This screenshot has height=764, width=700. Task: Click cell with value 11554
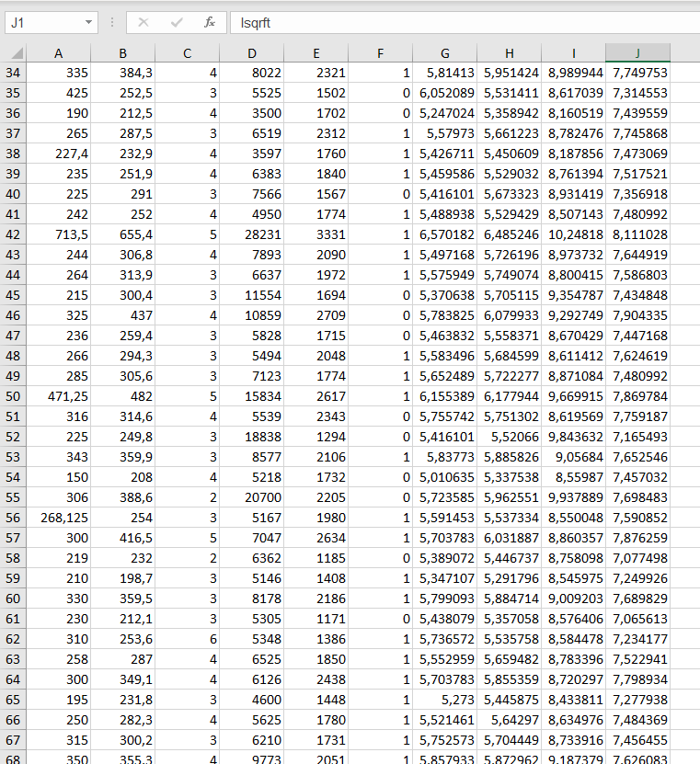click(x=251, y=295)
